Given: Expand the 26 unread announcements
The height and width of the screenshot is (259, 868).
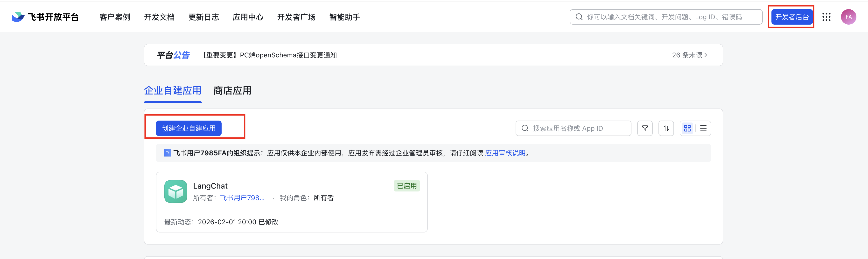Looking at the screenshot, I should click(689, 55).
